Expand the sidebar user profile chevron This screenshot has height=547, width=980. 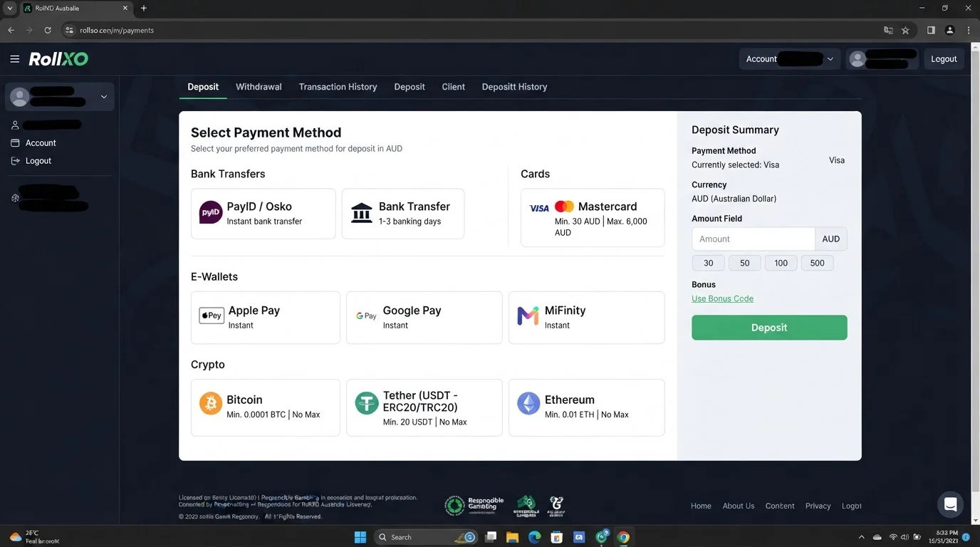104,97
